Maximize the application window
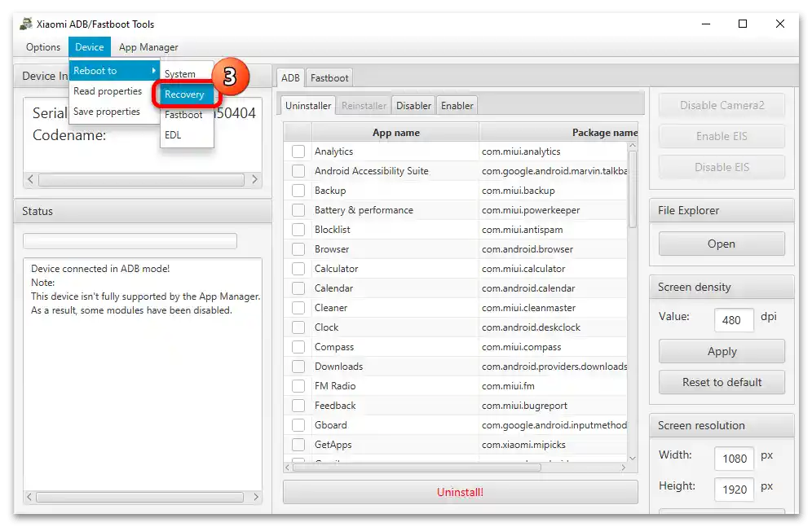The image size is (812, 527). (743, 24)
